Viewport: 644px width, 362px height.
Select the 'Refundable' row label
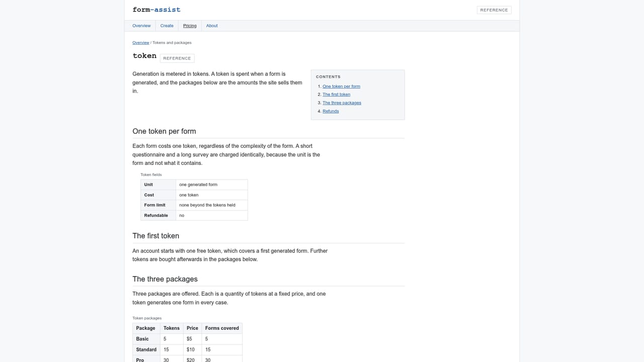point(158,215)
